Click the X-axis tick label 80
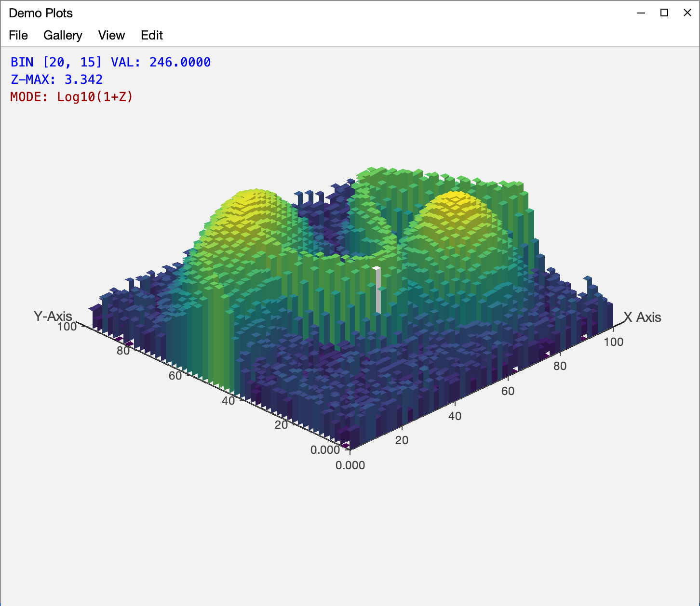The image size is (700, 606). click(x=560, y=366)
